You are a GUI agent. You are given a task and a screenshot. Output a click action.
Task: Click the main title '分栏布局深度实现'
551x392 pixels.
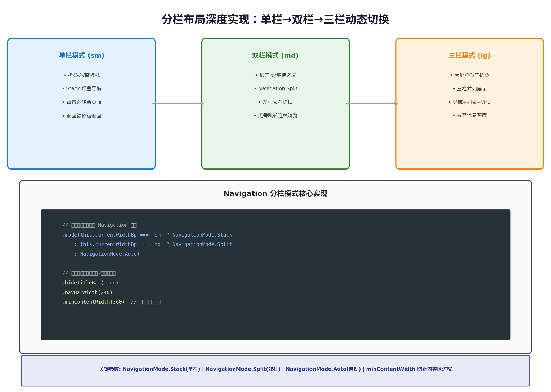[x=205, y=19]
